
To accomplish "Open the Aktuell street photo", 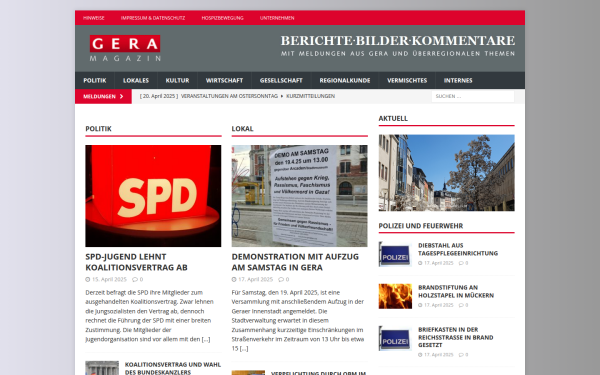I will pos(447,173).
